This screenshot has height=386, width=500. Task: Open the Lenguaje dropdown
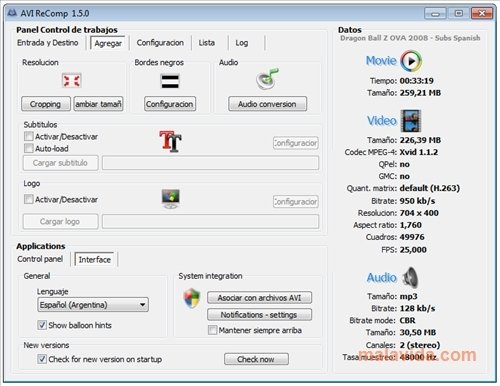pos(93,305)
